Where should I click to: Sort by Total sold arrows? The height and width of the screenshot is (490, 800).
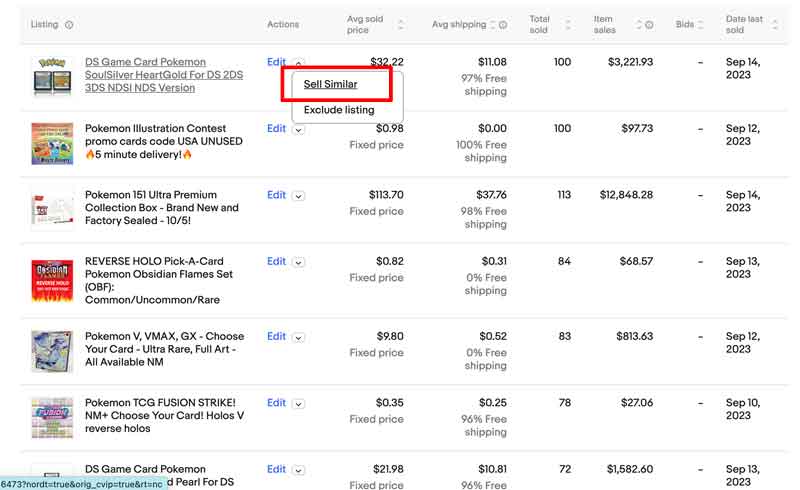[x=568, y=24]
